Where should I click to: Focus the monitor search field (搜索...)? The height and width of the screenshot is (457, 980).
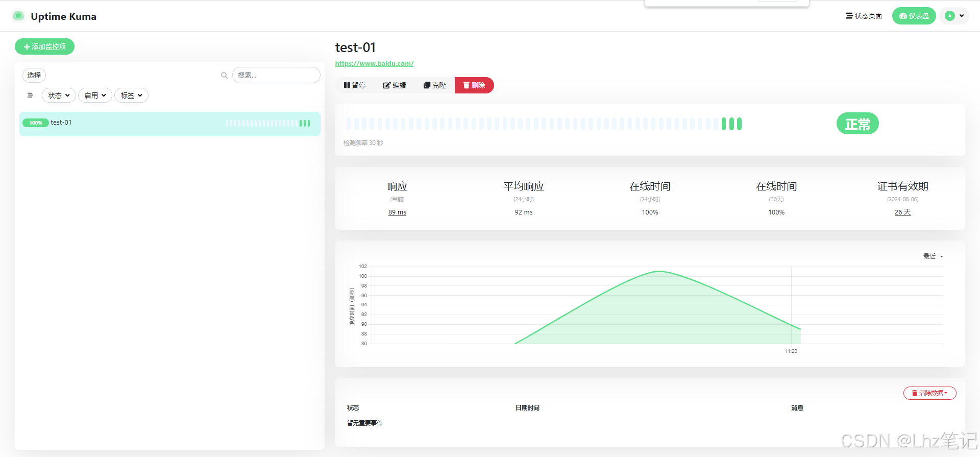[276, 75]
